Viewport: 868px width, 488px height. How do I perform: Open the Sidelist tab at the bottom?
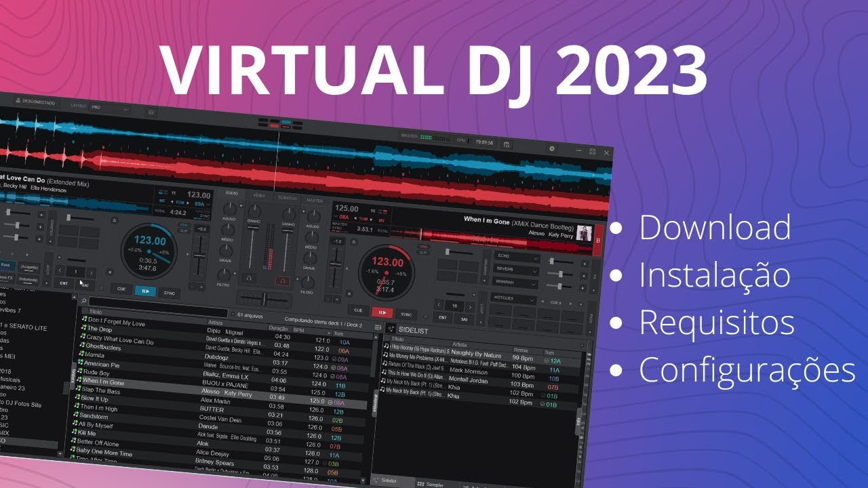tap(393, 481)
